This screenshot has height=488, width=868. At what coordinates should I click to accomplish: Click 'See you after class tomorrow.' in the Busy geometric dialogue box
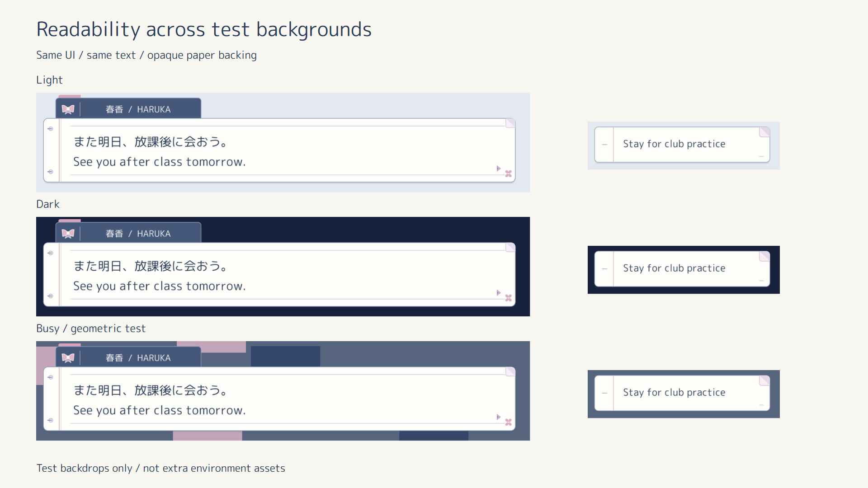[x=160, y=411]
